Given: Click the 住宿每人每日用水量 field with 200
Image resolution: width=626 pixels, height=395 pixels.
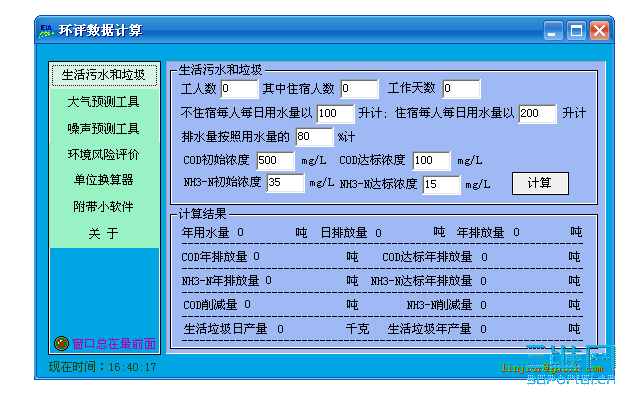Looking at the screenshot, I should pyautogui.click(x=537, y=114).
